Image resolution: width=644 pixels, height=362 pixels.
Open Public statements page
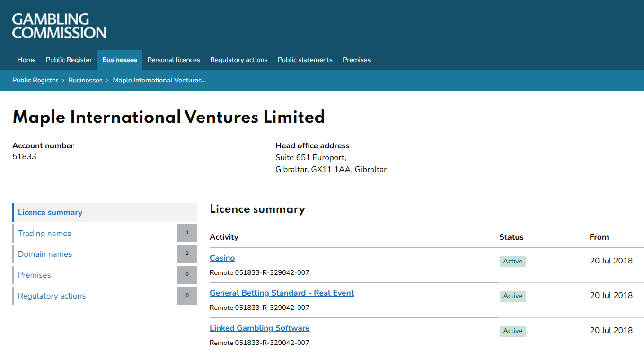[305, 60]
